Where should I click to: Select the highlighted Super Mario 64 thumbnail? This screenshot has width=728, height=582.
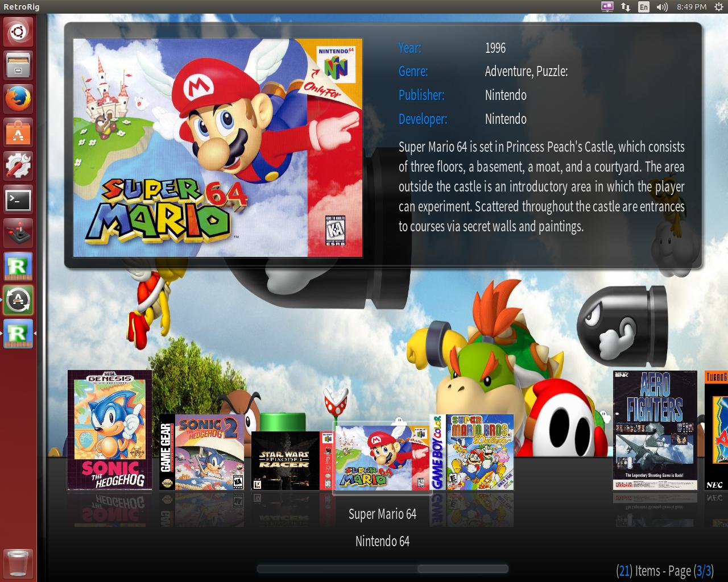[382, 459]
